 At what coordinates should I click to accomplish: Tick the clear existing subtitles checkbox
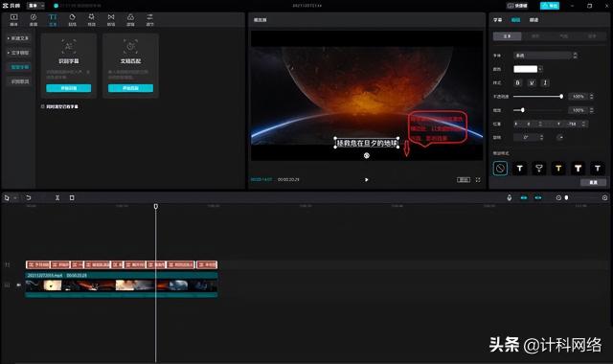tap(43, 106)
